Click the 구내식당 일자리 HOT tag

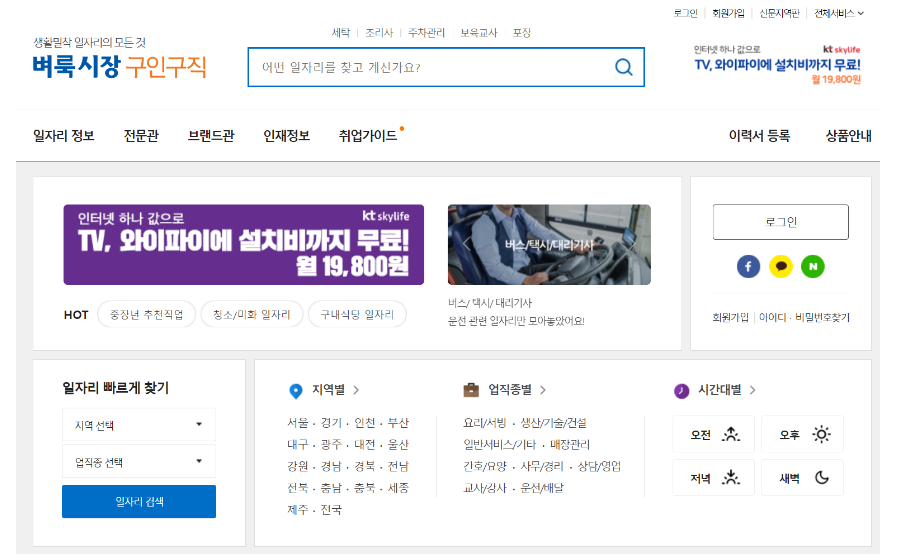(x=357, y=314)
